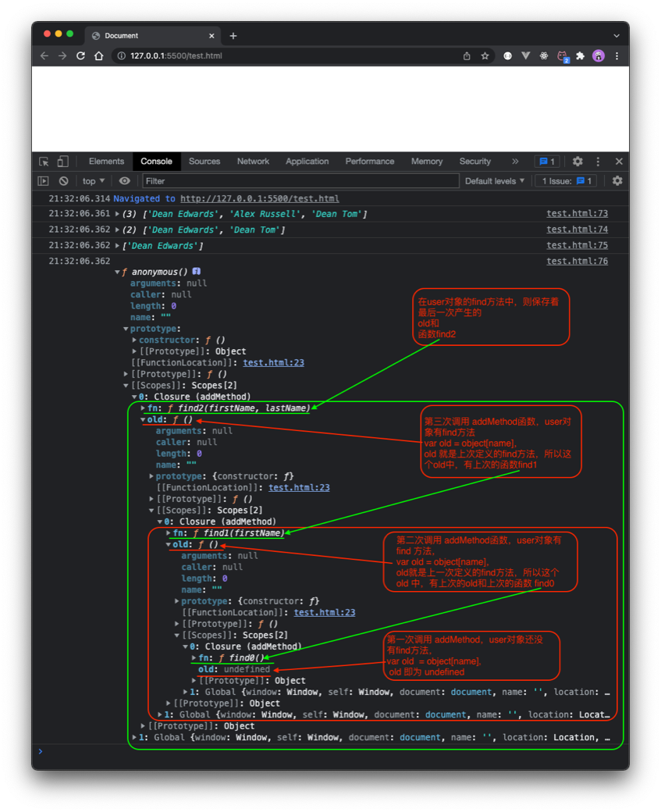Open the navigated URL link
Screen dimensions: 661x812
[x=260, y=198]
